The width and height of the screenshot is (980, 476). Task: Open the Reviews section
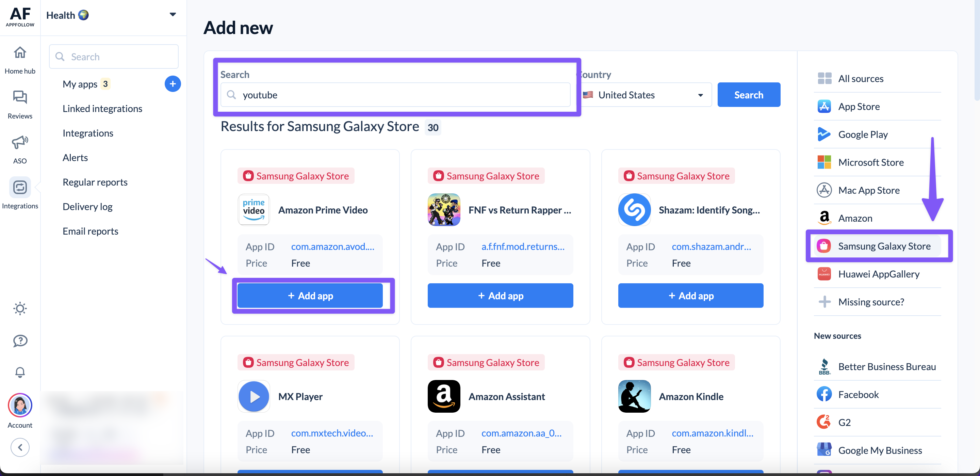click(20, 105)
